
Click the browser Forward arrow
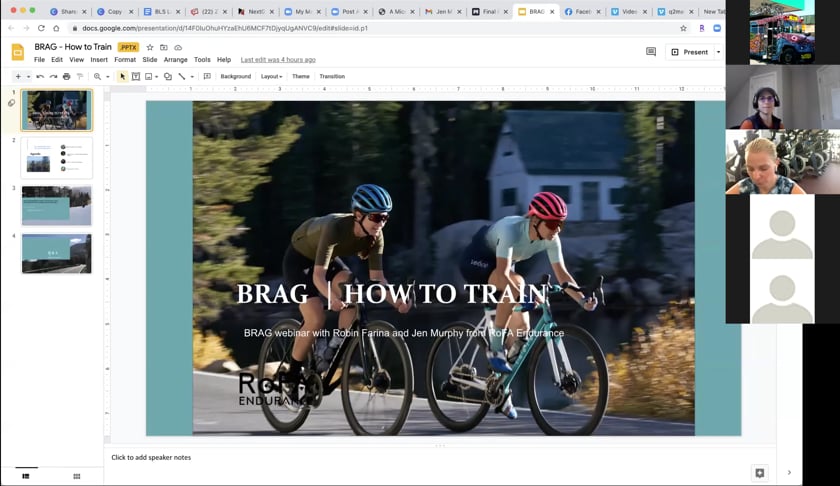(x=26, y=28)
